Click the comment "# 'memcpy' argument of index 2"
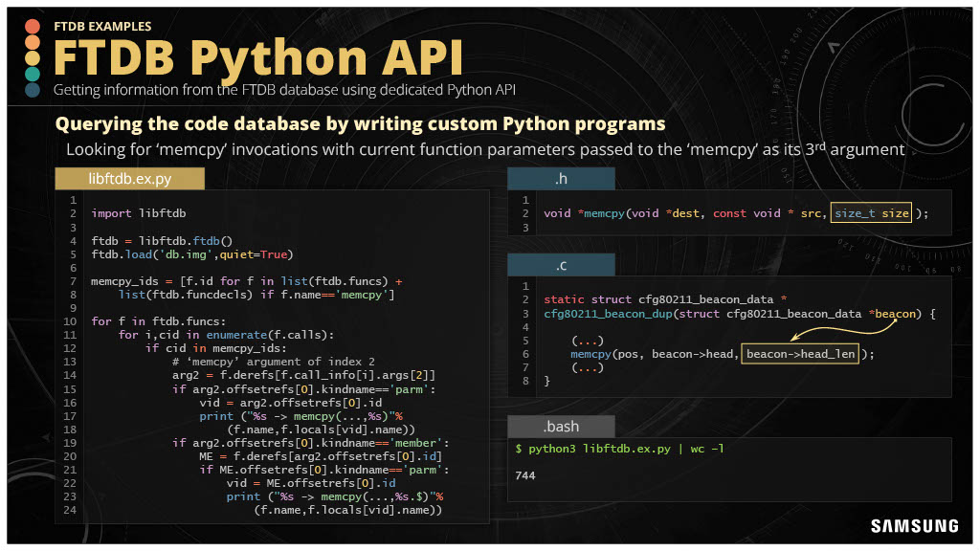 click(274, 362)
